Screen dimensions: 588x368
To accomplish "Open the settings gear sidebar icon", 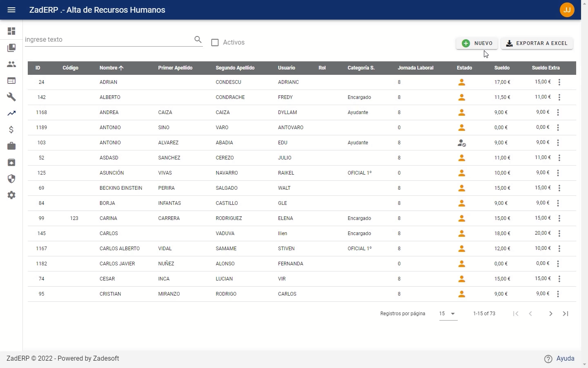I will (11, 195).
